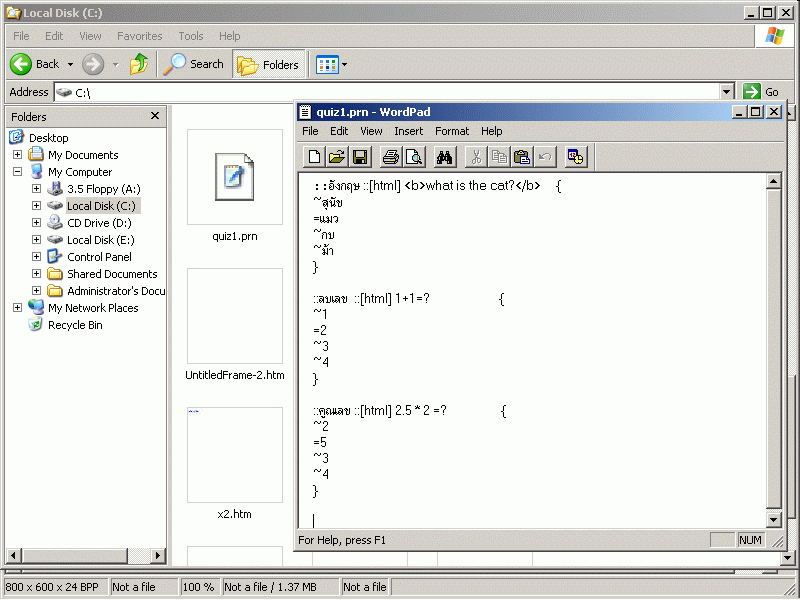Open the Address bar dropdown list
The image size is (800, 600).
727,92
